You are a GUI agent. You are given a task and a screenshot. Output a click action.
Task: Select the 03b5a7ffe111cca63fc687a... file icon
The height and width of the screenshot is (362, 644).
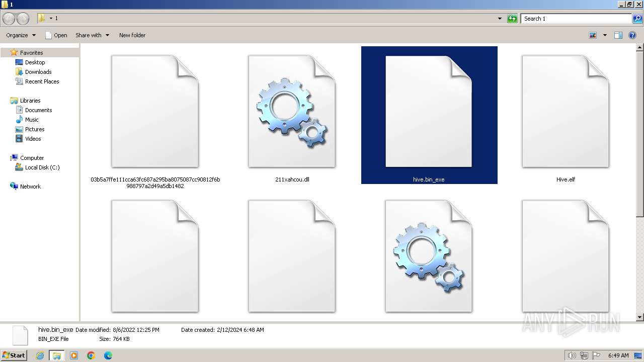pyautogui.click(x=155, y=112)
